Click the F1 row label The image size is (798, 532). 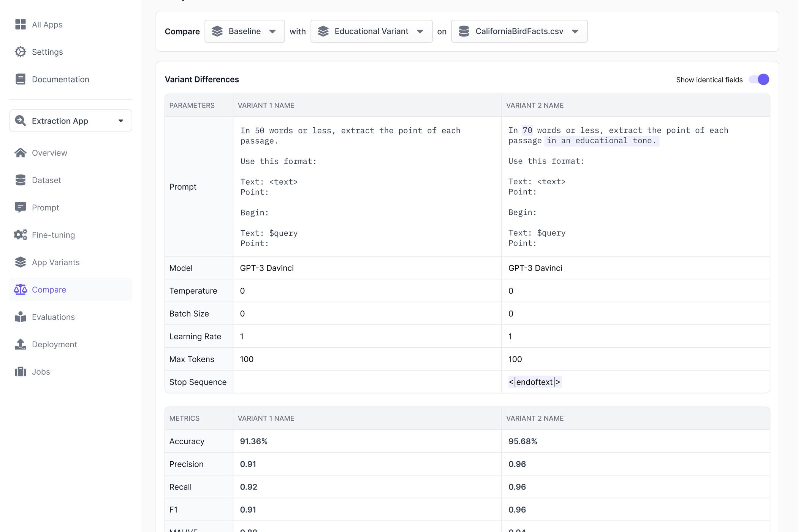tap(173, 510)
